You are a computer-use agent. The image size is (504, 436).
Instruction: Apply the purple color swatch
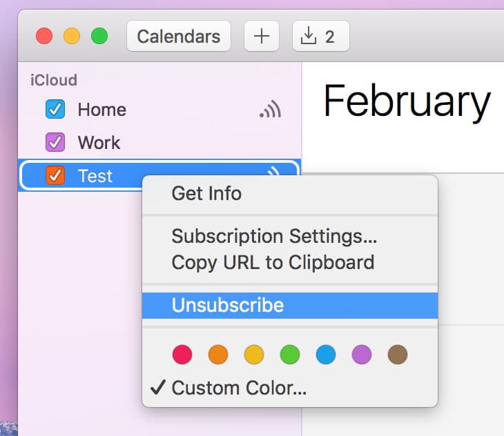tap(362, 355)
